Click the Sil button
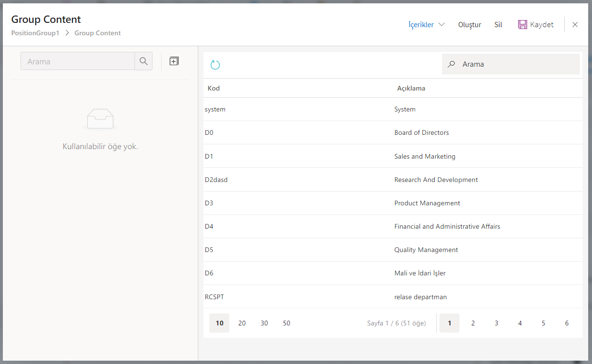592x364 pixels. (498, 25)
